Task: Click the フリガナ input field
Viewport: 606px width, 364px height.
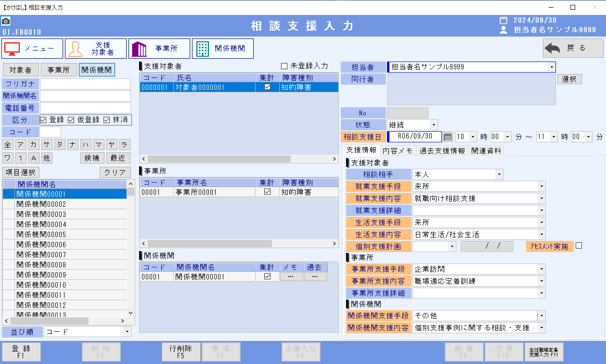Action: click(x=85, y=84)
